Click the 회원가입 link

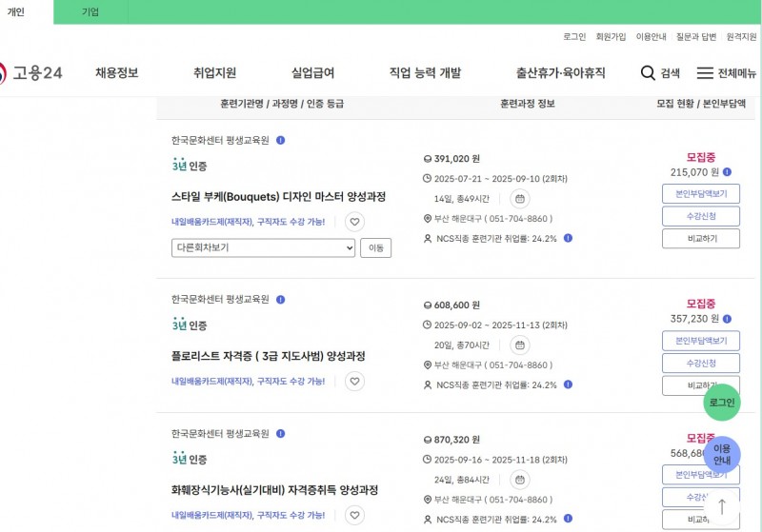click(x=611, y=37)
